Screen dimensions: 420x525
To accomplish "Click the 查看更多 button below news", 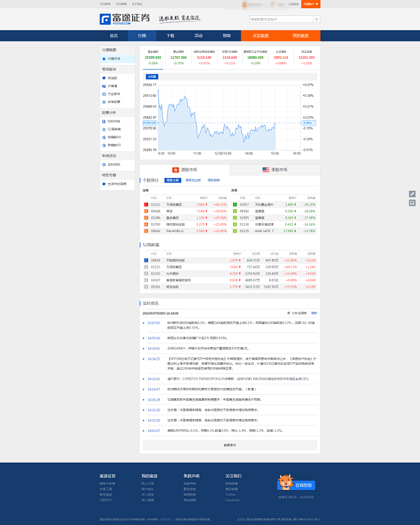I will tap(230, 445).
